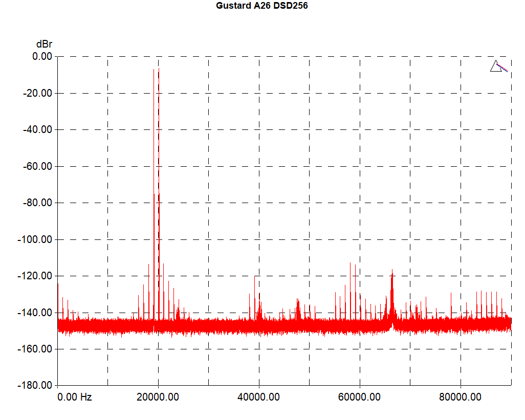
Task: Click the -140.00 y-axis tick label
Action: (34, 312)
